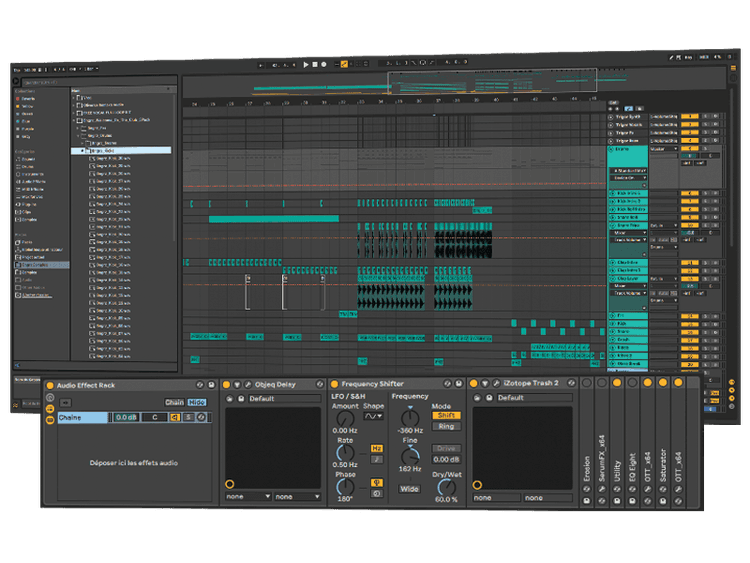Disable the Frequency Shifter device
Viewport: 750px width, 563px height.
tap(334, 384)
